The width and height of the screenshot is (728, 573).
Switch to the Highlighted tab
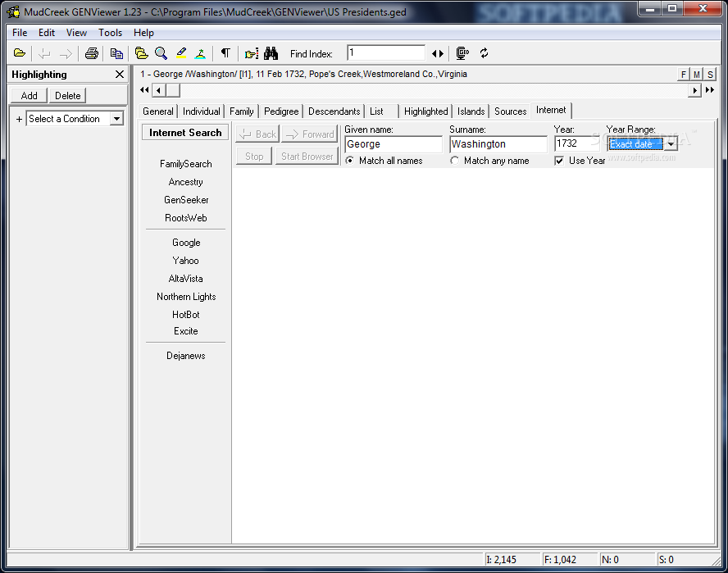click(425, 111)
